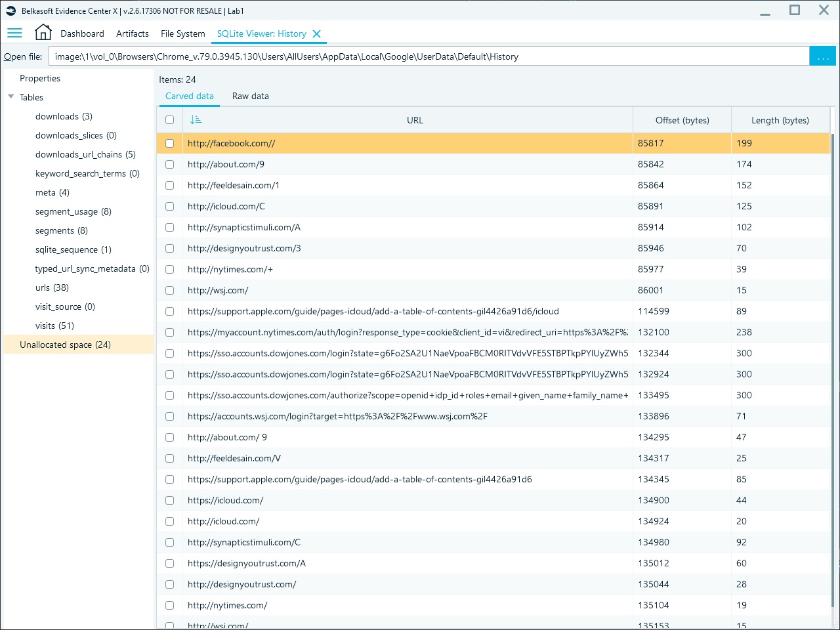Select the sqlite_sequence (1) table

pos(73,249)
